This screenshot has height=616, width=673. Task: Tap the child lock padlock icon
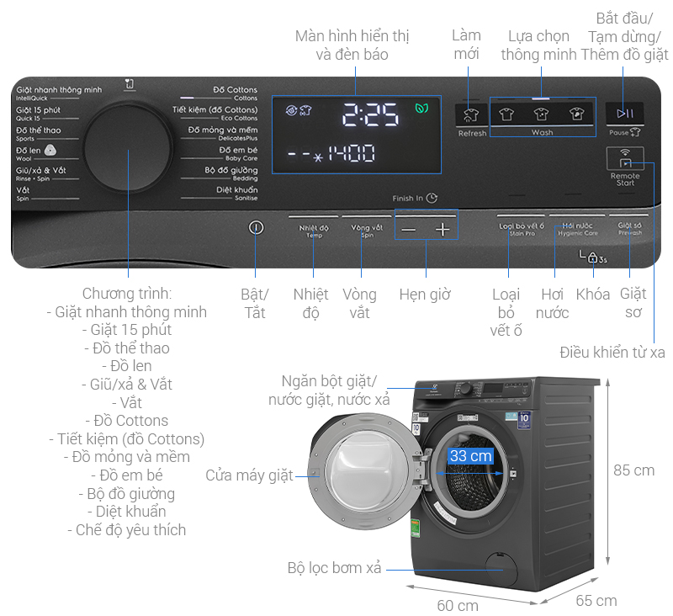click(594, 257)
